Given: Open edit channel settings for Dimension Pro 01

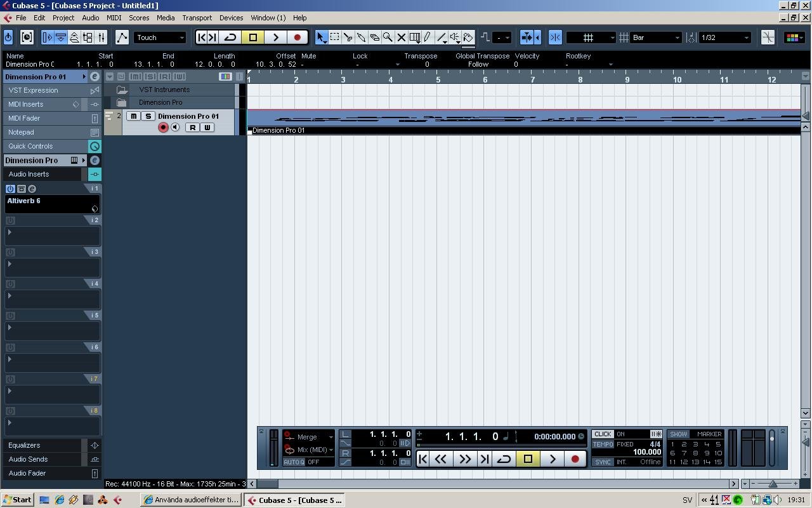Looking at the screenshot, I should (x=95, y=77).
